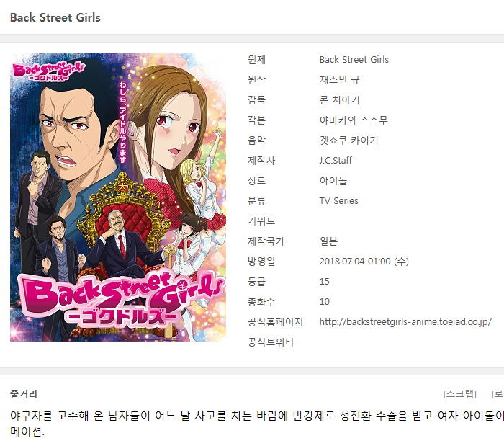Image resolution: width=504 pixels, height=441 pixels.
Task: Click the air date 2018.07.04 01:00 (수)
Action: pos(364,261)
